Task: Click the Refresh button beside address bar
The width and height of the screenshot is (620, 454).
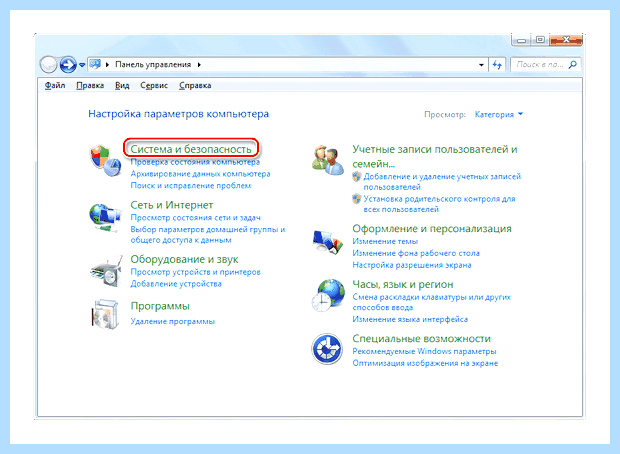Action: (497, 64)
